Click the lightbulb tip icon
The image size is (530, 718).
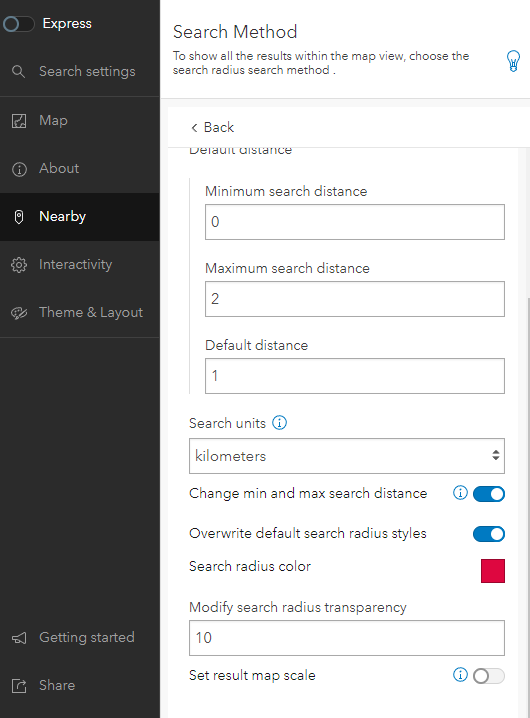click(513, 61)
